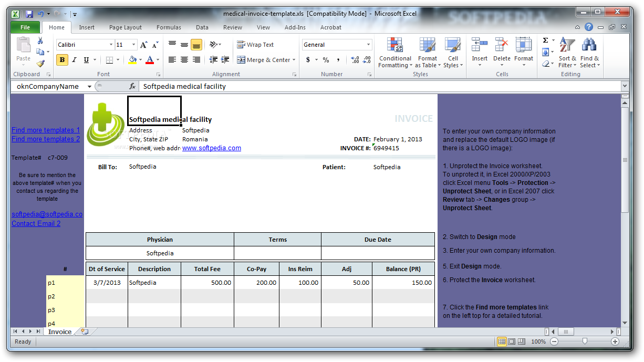The image size is (644, 362).
Task: Increase decimal places
Action: click(355, 60)
